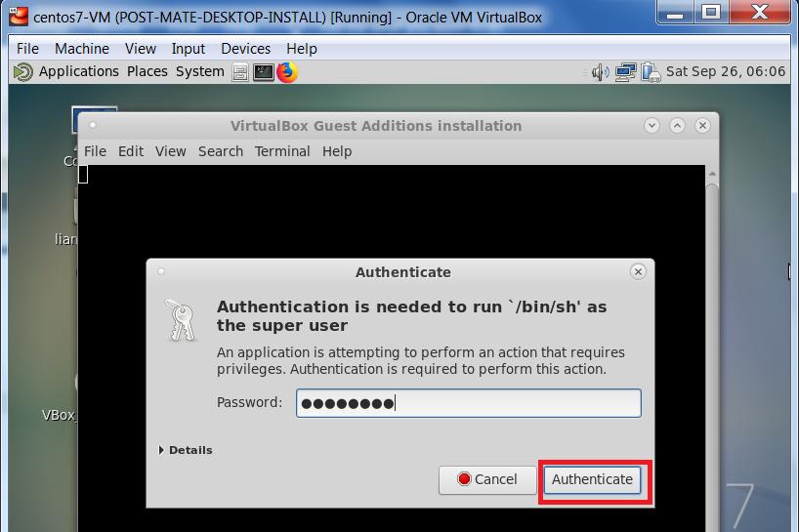Click the MATE Applications logo icon
This screenshot has width=799, height=532.
pos(23,72)
